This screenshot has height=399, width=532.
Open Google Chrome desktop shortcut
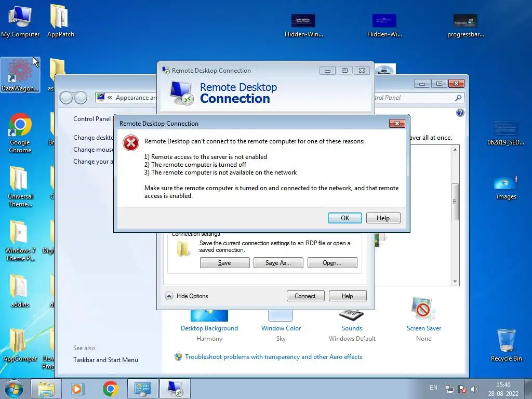[20, 133]
